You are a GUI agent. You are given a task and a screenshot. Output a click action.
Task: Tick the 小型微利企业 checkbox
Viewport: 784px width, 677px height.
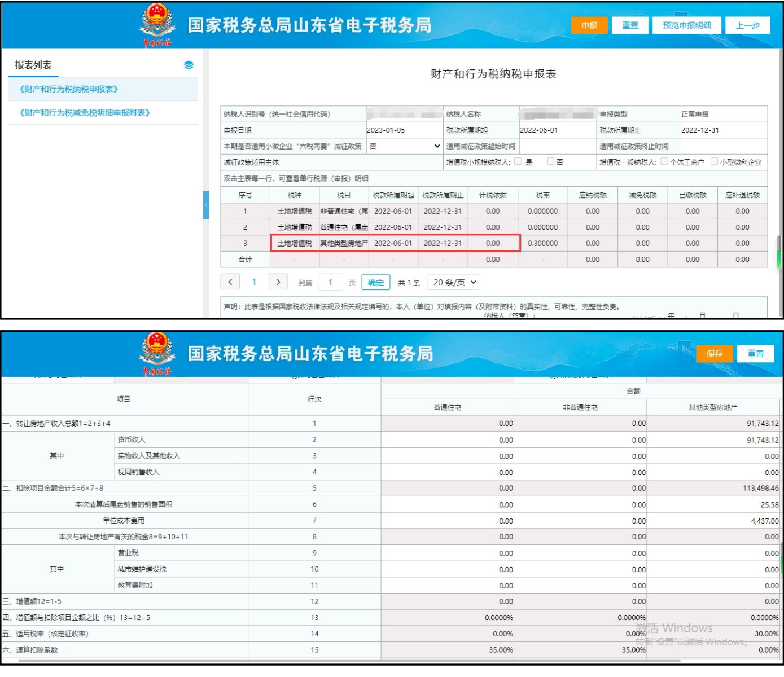[714, 162]
